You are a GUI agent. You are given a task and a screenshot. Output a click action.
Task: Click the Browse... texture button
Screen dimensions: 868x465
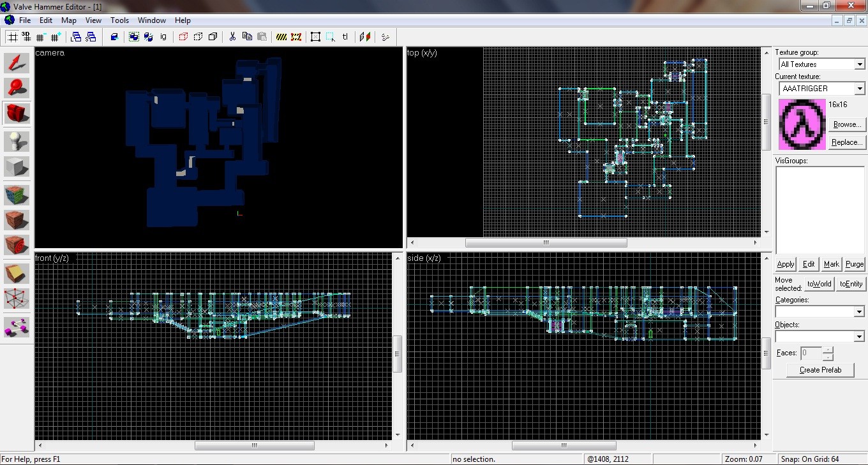(x=847, y=124)
